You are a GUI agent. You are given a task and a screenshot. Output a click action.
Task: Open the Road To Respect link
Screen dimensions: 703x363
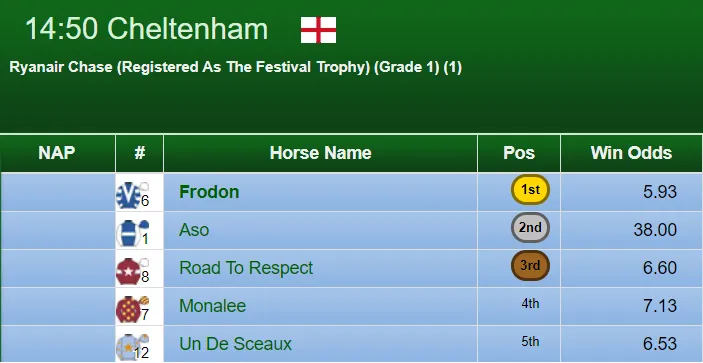coord(246,268)
